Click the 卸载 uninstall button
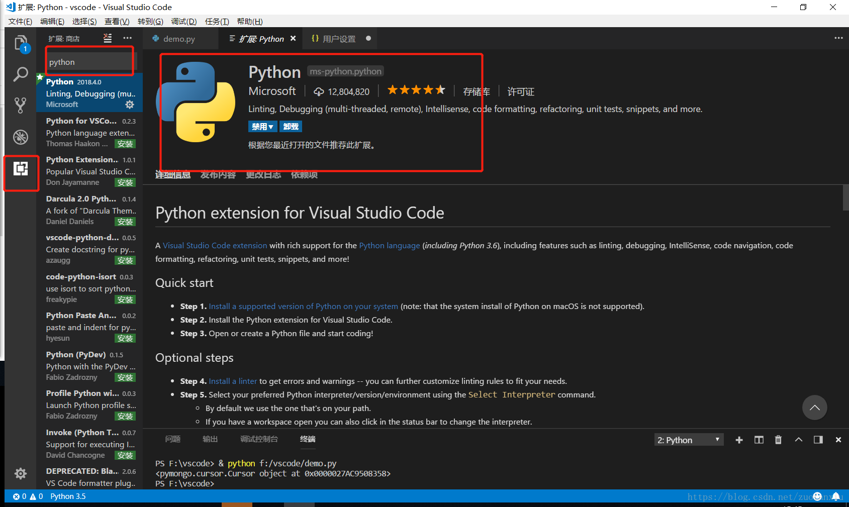 click(x=291, y=126)
